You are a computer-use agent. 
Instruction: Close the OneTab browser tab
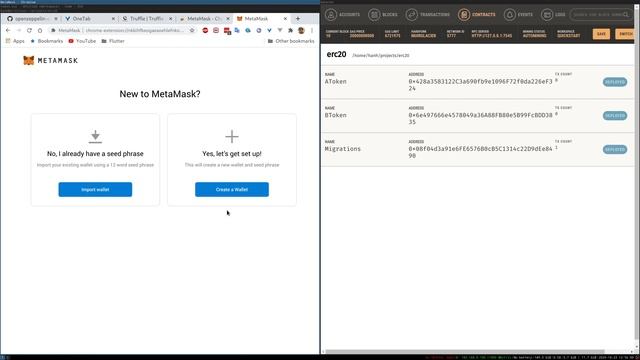pos(113,19)
